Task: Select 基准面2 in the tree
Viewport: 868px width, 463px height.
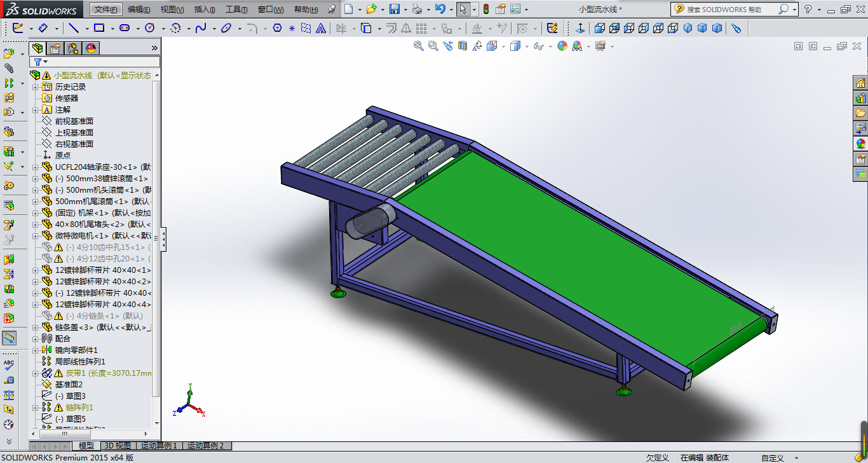Action: pos(69,385)
